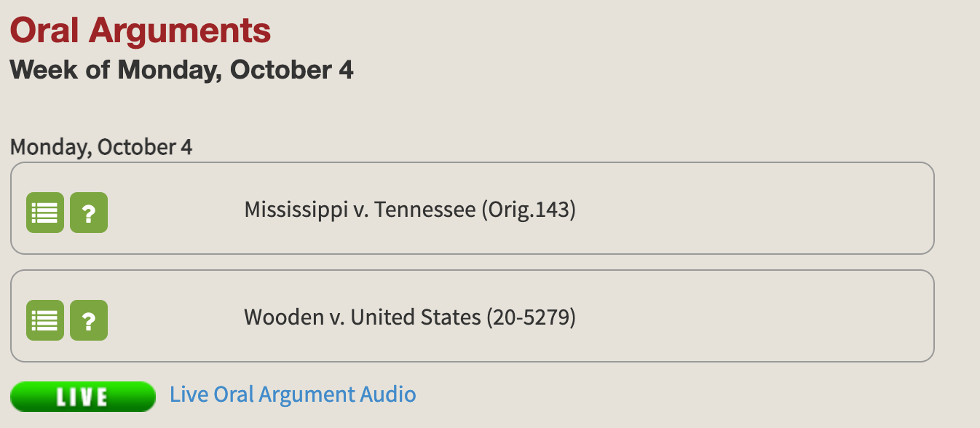Click the red Oral Arguments heading
This screenshot has width=980, height=428.
click(141, 31)
